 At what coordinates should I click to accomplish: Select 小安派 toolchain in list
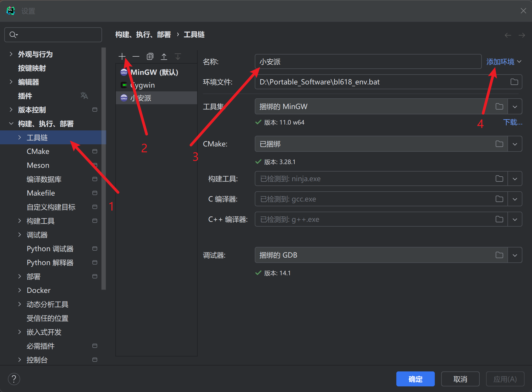pos(157,98)
